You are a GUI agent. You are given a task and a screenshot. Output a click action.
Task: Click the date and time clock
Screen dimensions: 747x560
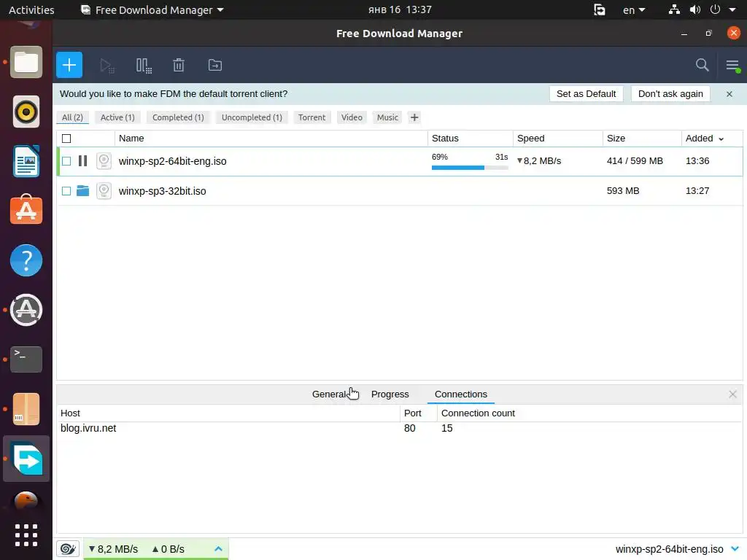[x=400, y=9]
